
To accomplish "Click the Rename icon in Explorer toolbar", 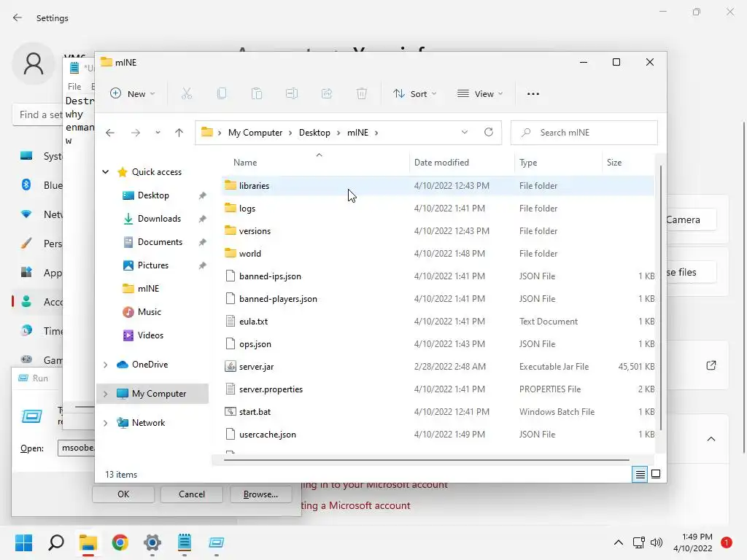I will click(x=292, y=94).
